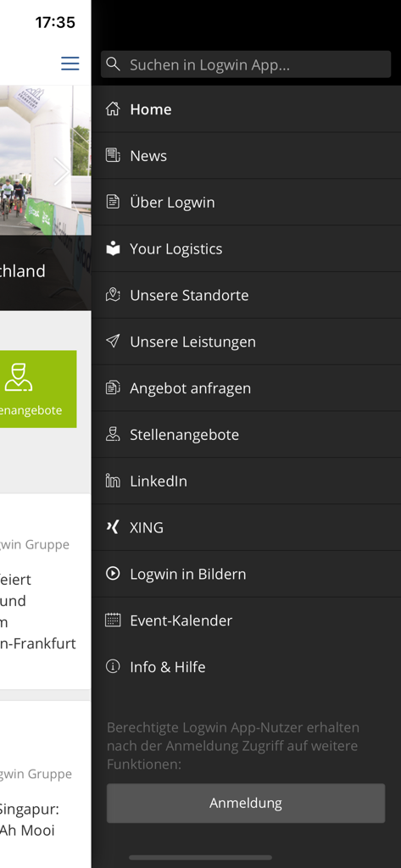This screenshot has width=401, height=868.
Task: Click the Angebot anfragen documents icon
Action: coord(113,387)
